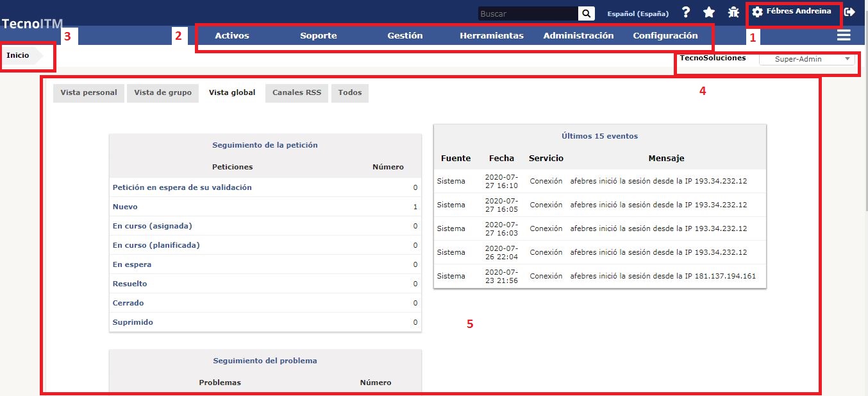Click the TecnoITM logo
Image resolution: width=868 pixels, height=396 pixels.
point(31,24)
